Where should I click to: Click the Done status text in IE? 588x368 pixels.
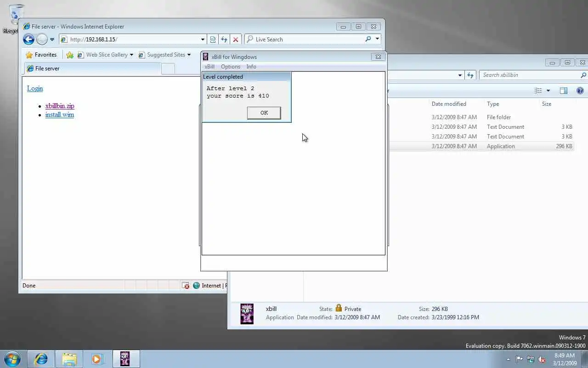(29, 286)
